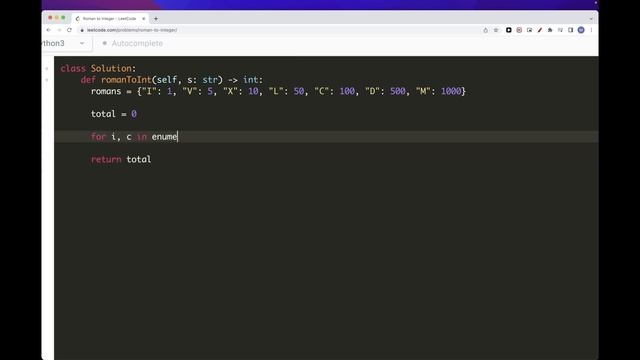640x360 pixels.
Task: Place cursor on 'class Solution:' line
Action: coord(98,69)
